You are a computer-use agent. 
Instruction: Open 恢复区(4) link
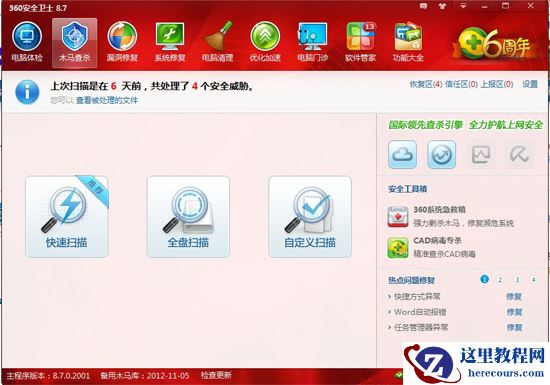tap(426, 84)
